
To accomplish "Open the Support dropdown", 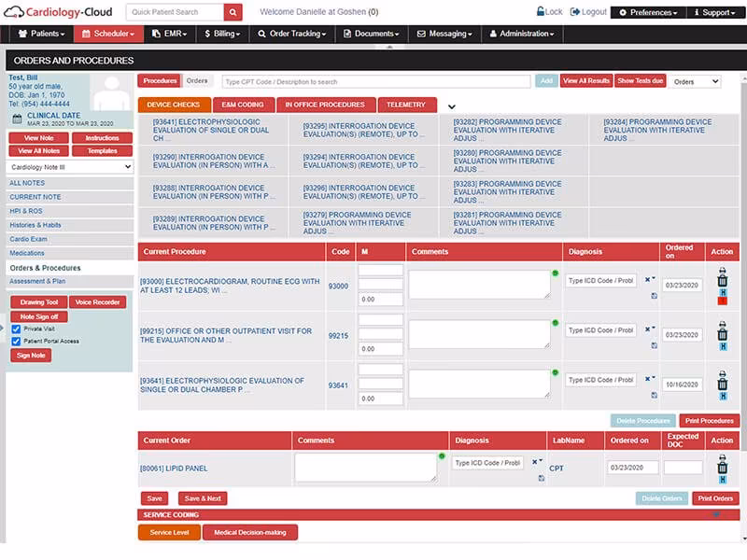I will point(714,12).
